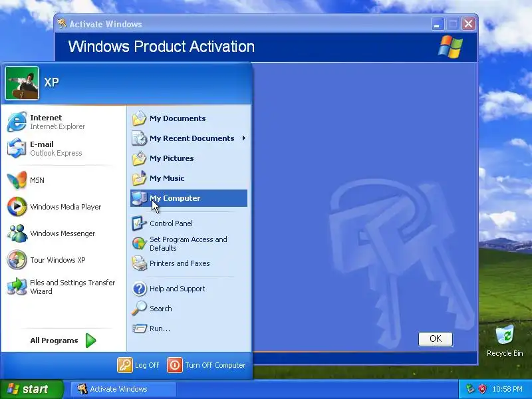Click the XP user account picture

click(22, 83)
